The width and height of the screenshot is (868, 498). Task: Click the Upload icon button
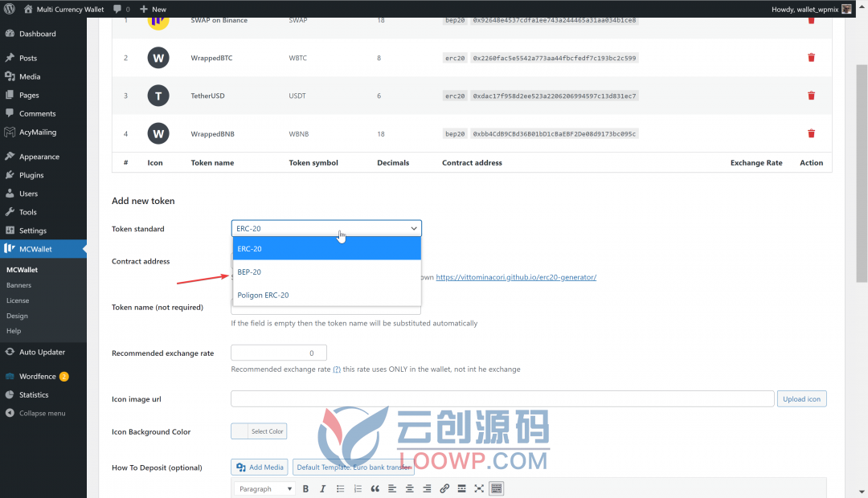point(801,399)
